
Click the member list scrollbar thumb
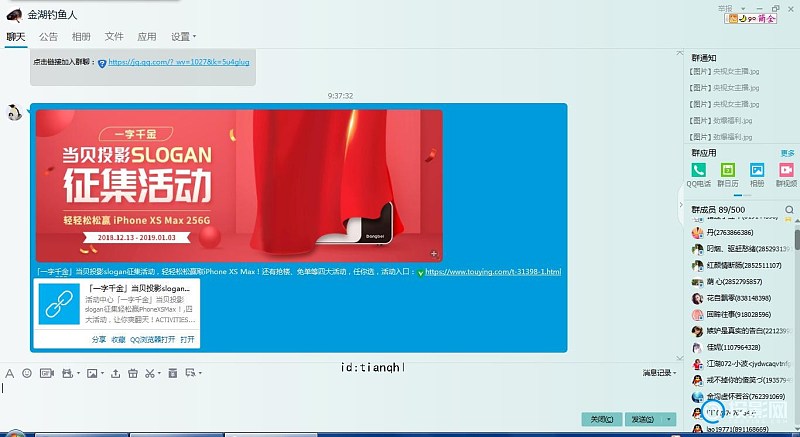[797, 240]
